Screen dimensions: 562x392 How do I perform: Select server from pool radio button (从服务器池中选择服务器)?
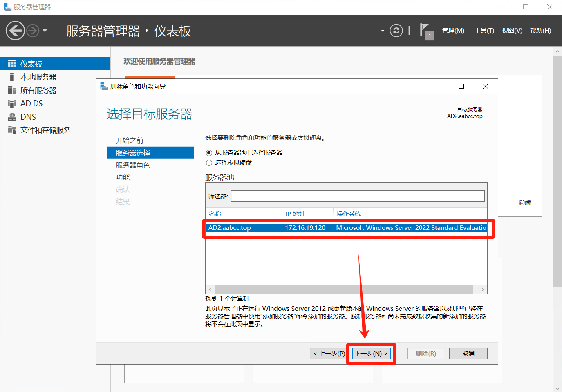209,153
